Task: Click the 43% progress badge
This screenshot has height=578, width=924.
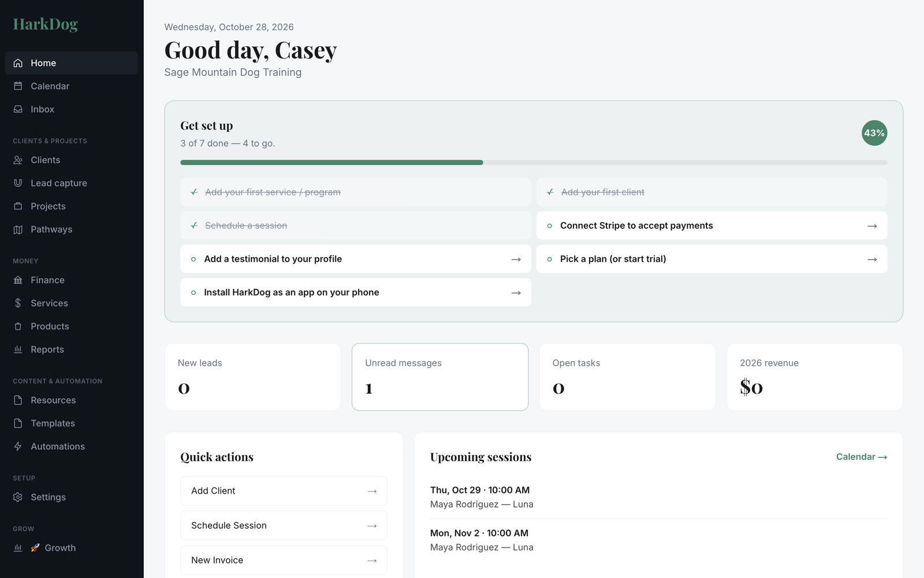Action: [874, 133]
